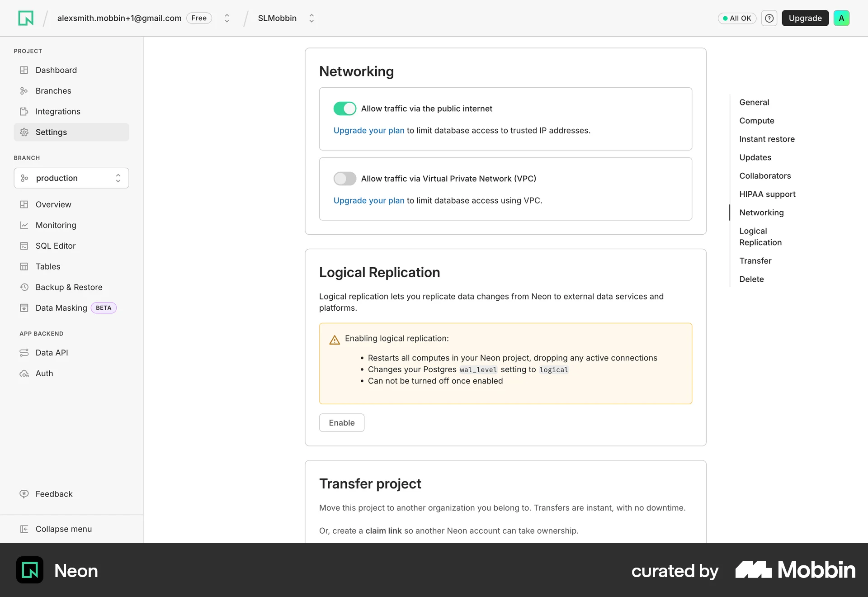Open Monitoring page

(71, 225)
